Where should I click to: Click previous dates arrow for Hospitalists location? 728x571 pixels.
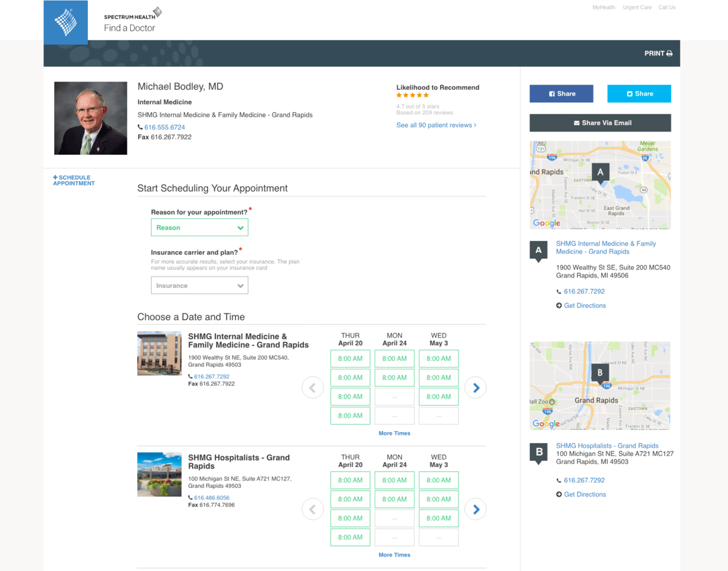point(313,509)
